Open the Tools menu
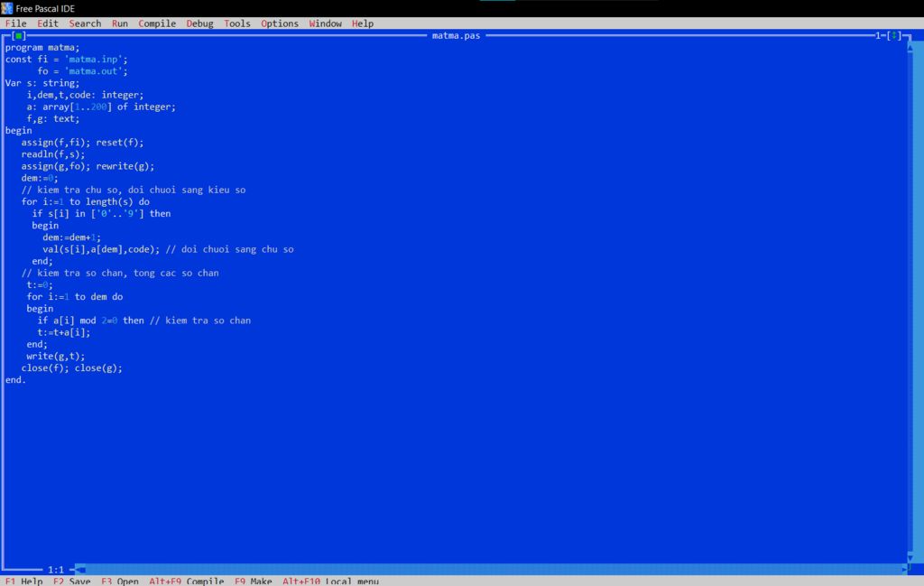 237,23
